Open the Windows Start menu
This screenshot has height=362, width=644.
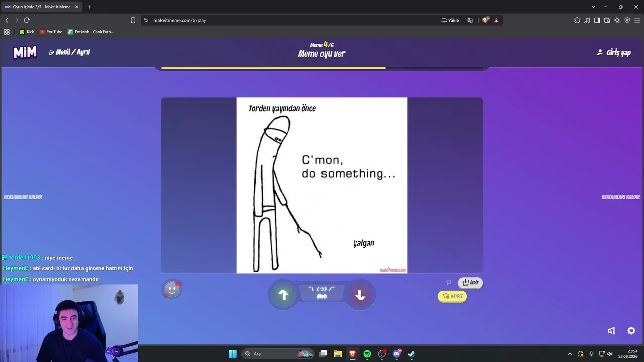tap(233, 354)
